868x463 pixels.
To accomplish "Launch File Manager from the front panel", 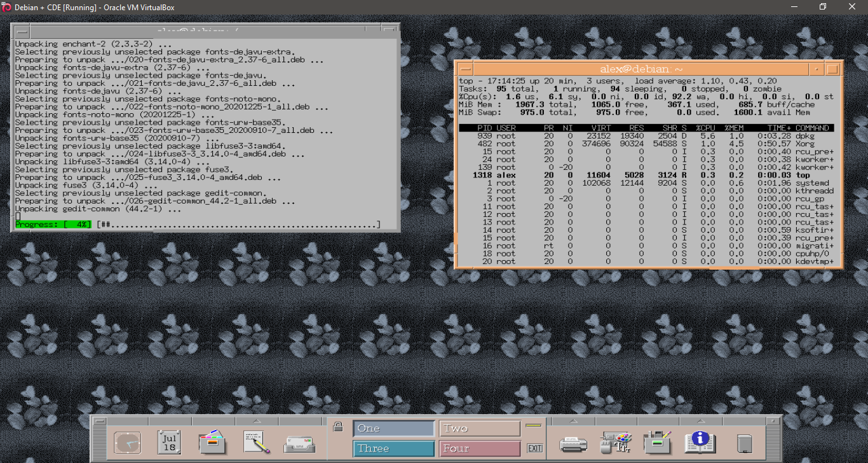I will pos(213,443).
